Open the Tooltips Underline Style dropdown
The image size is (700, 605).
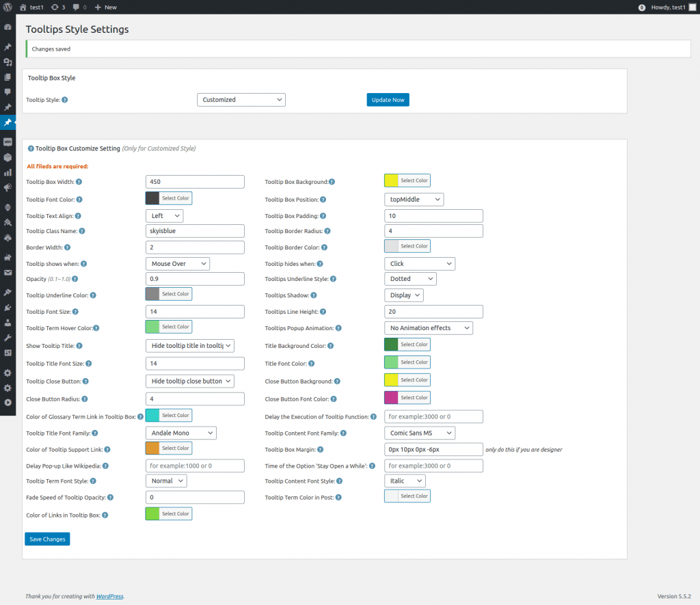coord(410,279)
